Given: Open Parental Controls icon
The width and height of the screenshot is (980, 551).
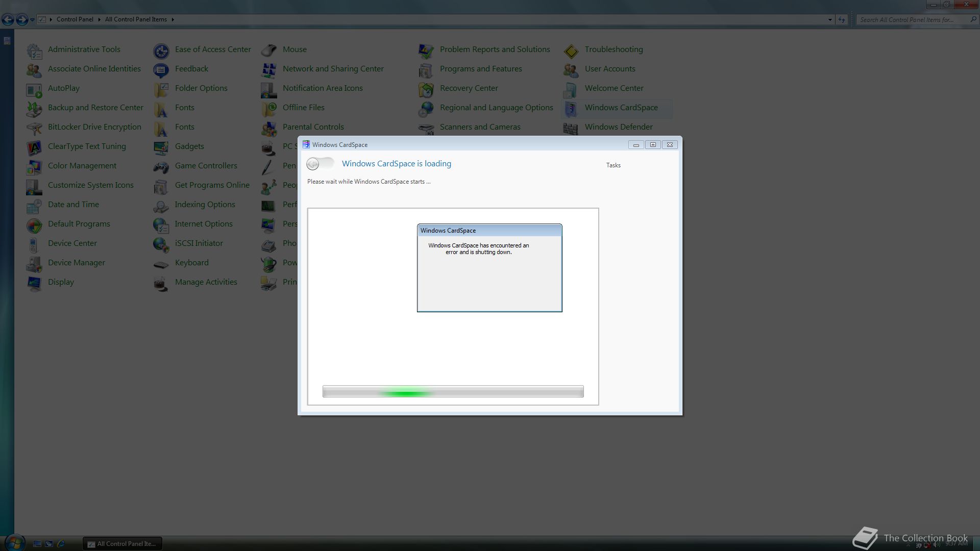Looking at the screenshot, I should tap(269, 128).
